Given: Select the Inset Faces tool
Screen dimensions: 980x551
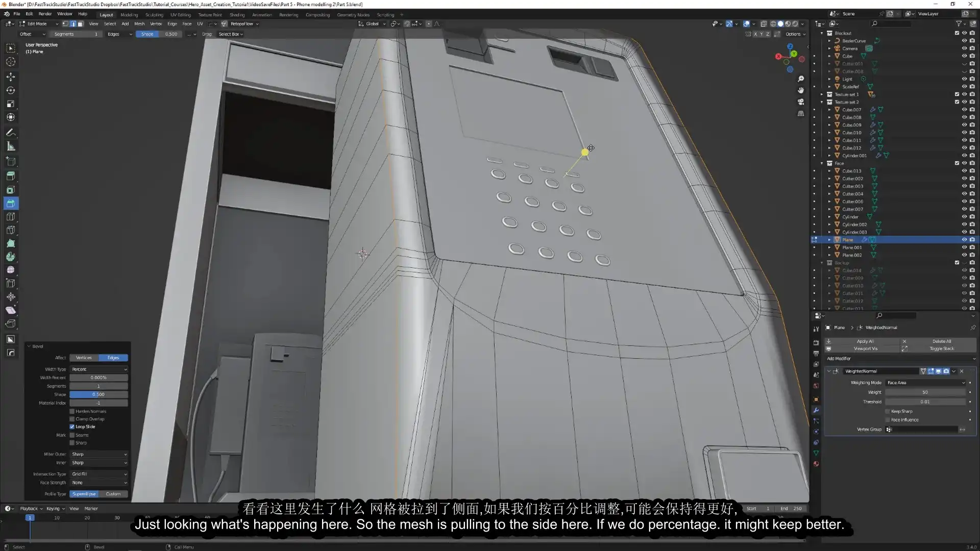Looking at the screenshot, I should pyautogui.click(x=11, y=190).
